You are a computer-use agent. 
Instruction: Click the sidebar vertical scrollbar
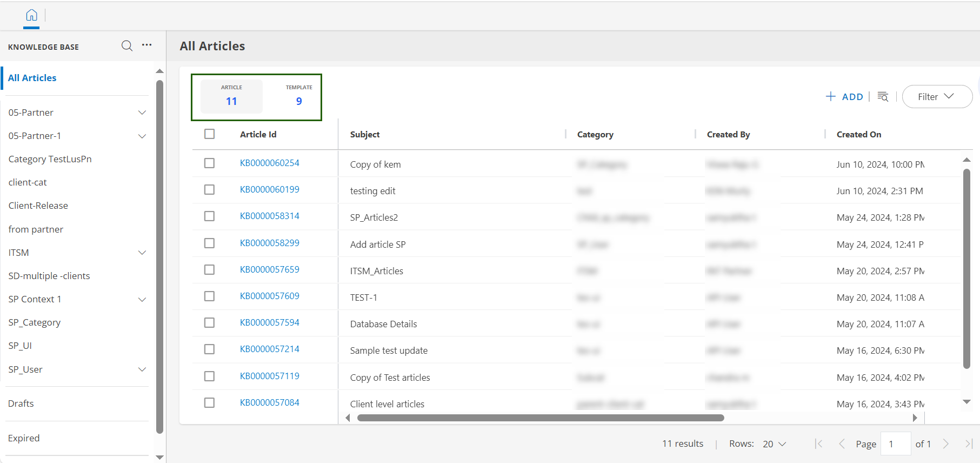[159, 257]
